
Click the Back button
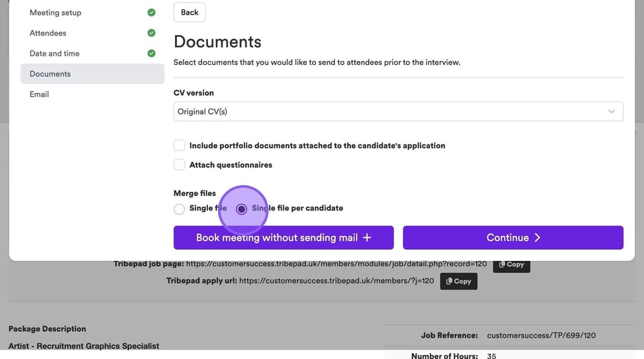(x=189, y=13)
